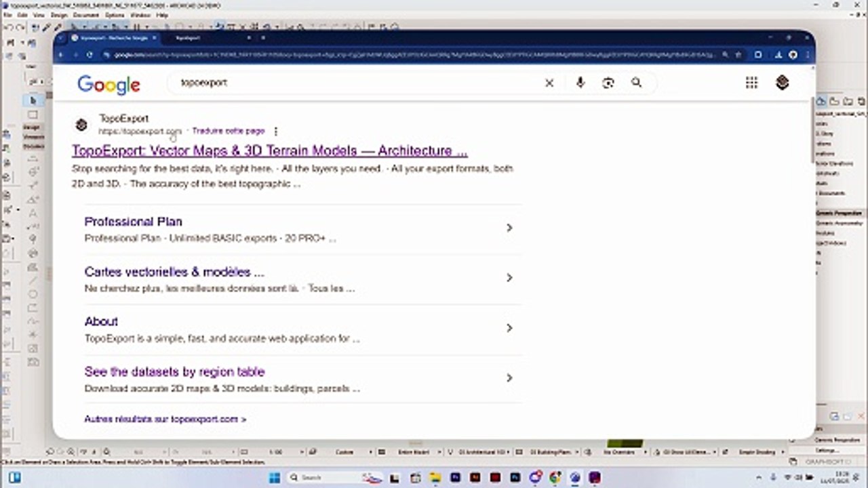Expand the Cartes vectorielles row chevron
The width and height of the screenshot is (868, 488).
tap(509, 278)
